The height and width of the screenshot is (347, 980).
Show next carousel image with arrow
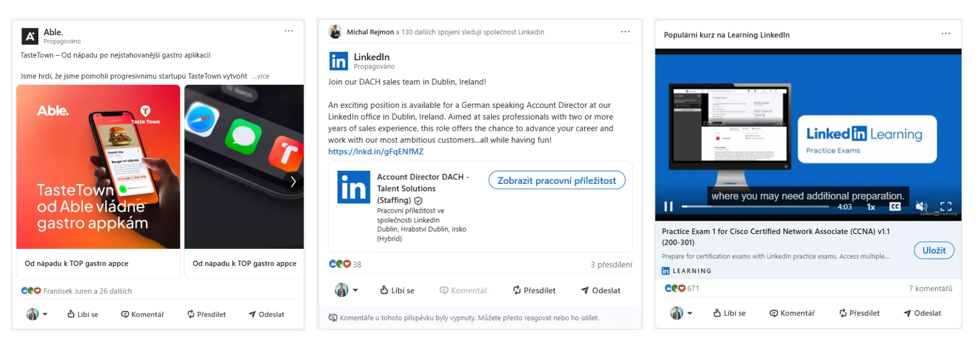[293, 181]
